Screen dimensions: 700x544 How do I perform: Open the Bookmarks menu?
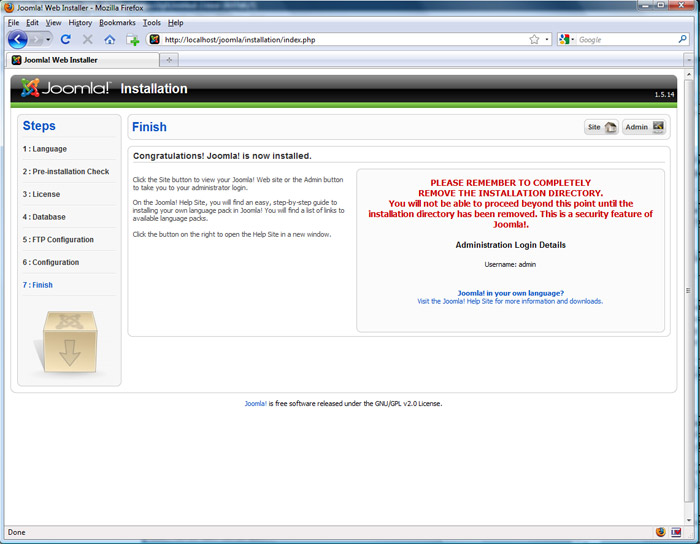pos(117,22)
